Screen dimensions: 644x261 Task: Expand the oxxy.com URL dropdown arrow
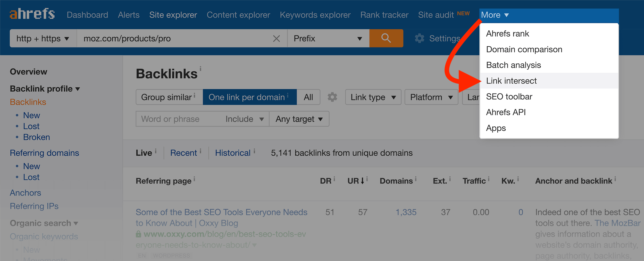(254, 245)
